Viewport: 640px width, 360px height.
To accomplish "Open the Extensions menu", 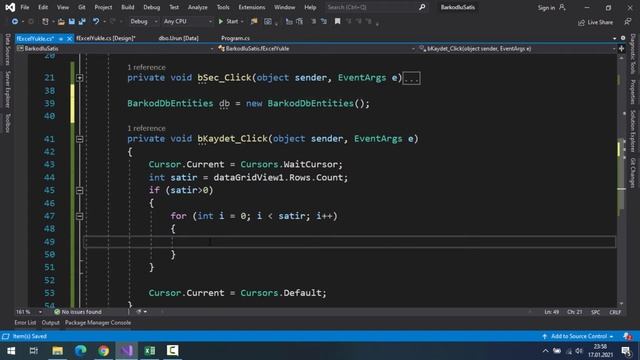I will [252, 7].
